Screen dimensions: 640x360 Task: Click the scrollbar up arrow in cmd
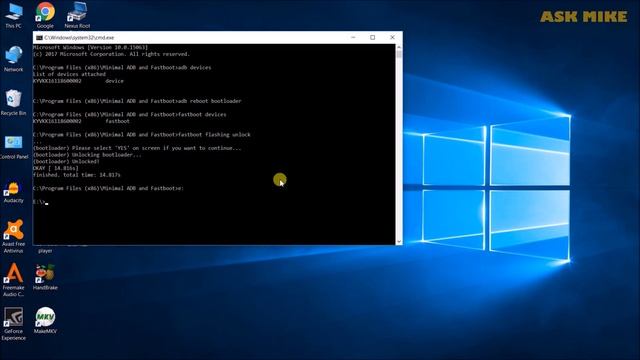coord(399,47)
